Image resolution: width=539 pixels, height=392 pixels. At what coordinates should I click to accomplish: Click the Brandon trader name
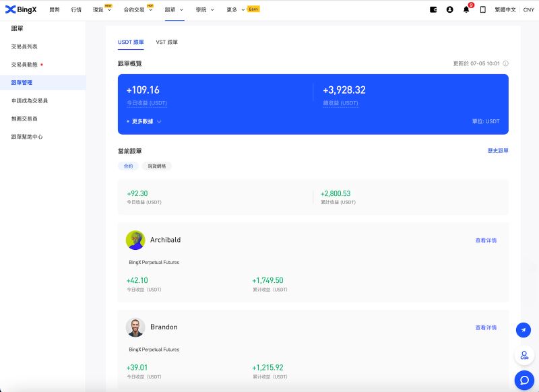point(164,327)
